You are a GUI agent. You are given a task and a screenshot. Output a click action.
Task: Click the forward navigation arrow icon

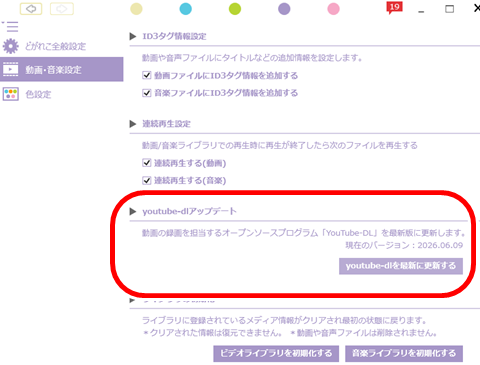[62, 9]
